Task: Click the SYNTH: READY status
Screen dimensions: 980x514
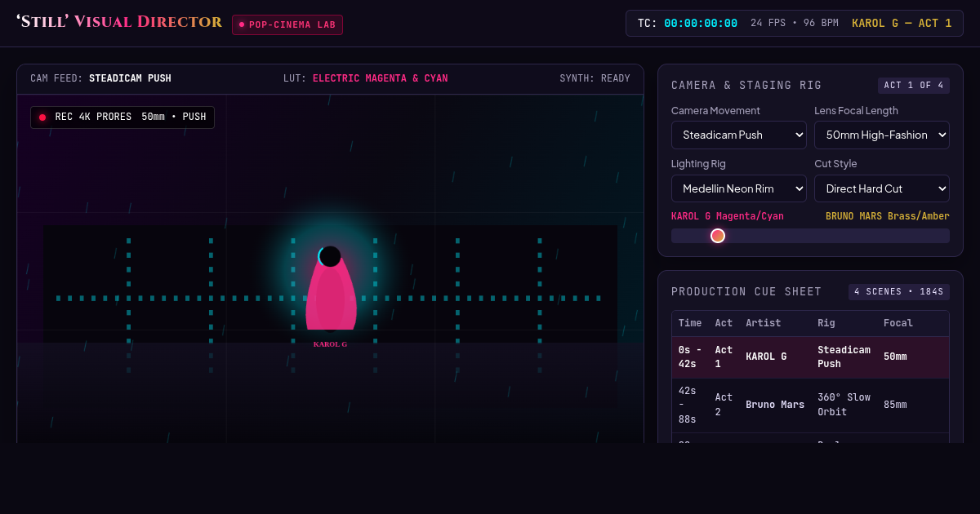Action: [x=595, y=78]
